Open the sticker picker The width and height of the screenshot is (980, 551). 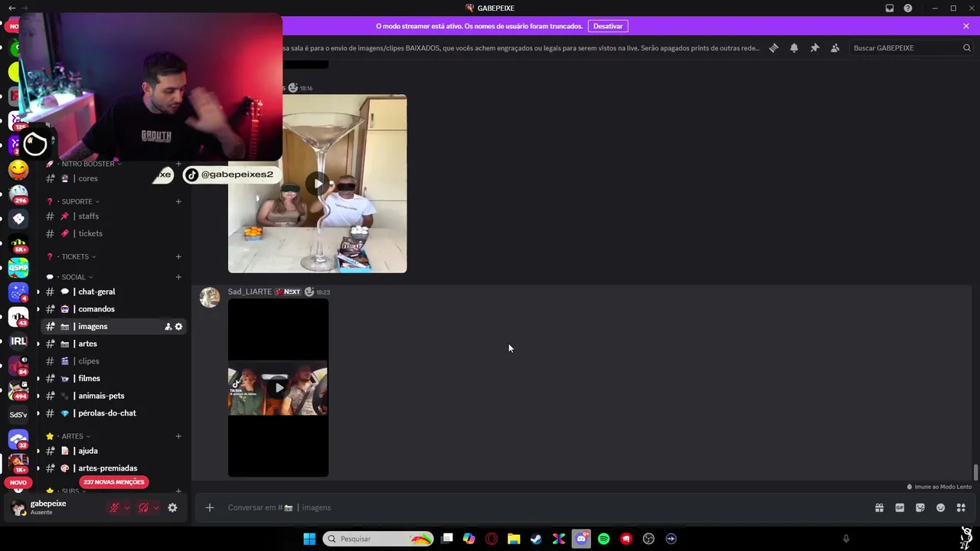pos(920,507)
